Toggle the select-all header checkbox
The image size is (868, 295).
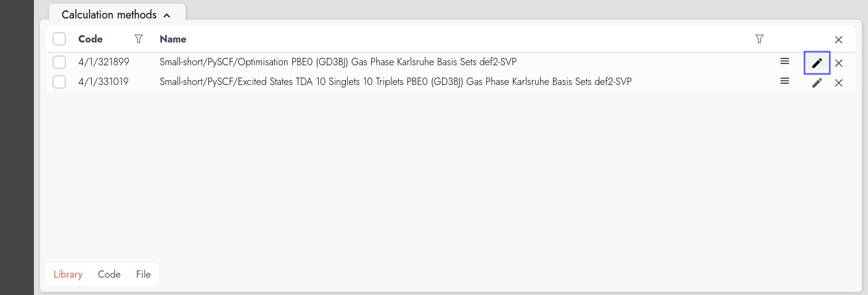tap(59, 39)
